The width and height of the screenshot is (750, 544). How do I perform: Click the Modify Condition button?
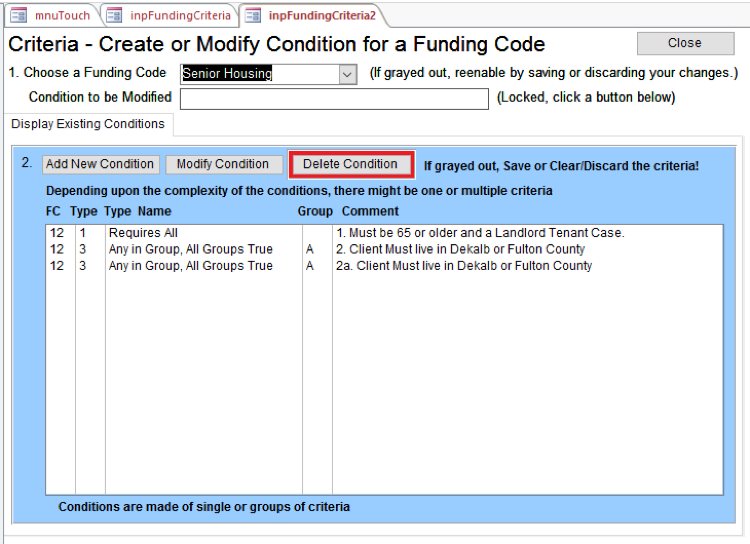tap(223, 164)
